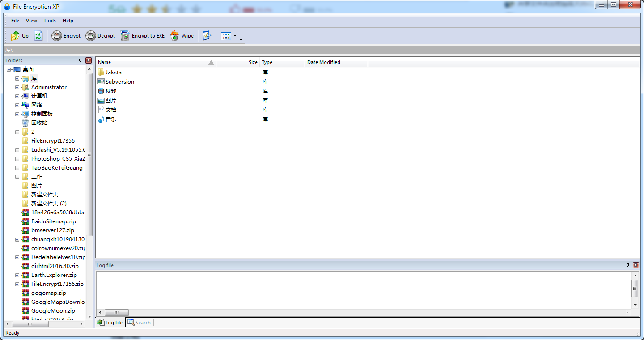
Task: Expand the 网络 tree node
Action: pos(17,105)
